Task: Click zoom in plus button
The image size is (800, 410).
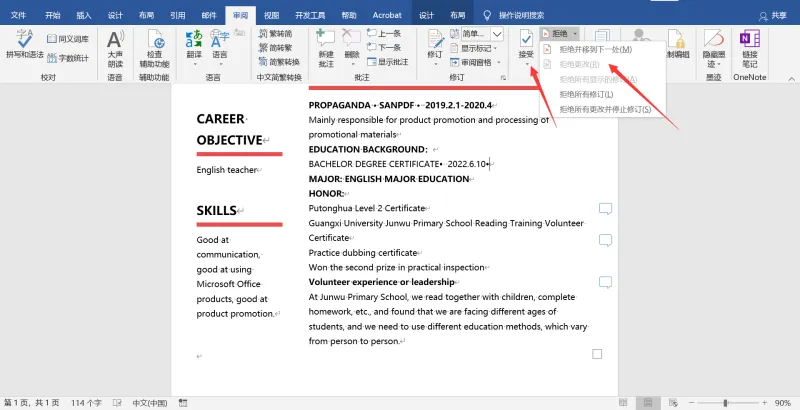Action: [x=764, y=403]
